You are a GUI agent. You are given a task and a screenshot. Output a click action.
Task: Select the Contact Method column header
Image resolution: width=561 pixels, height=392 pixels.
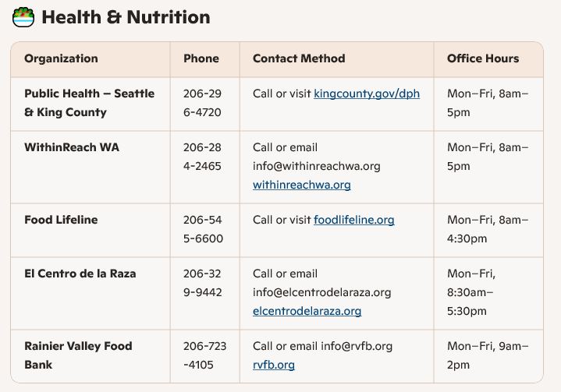click(x=299, y=58)
